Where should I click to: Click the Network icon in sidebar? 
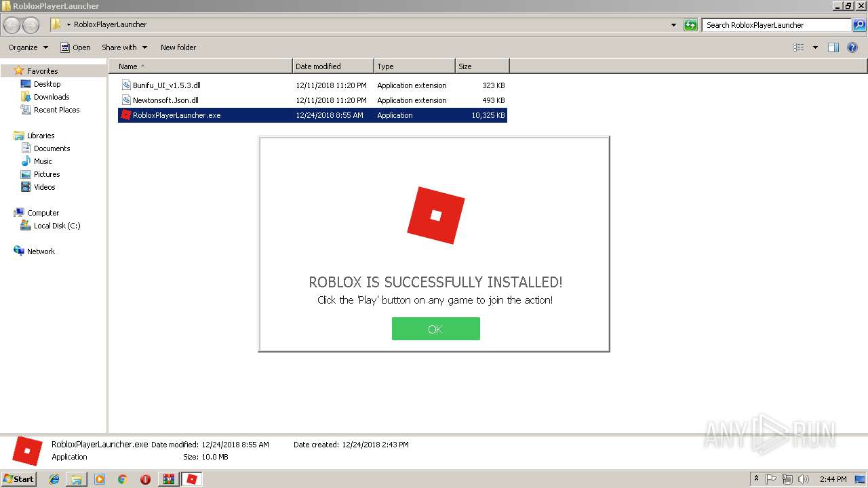tap(19, 251)
